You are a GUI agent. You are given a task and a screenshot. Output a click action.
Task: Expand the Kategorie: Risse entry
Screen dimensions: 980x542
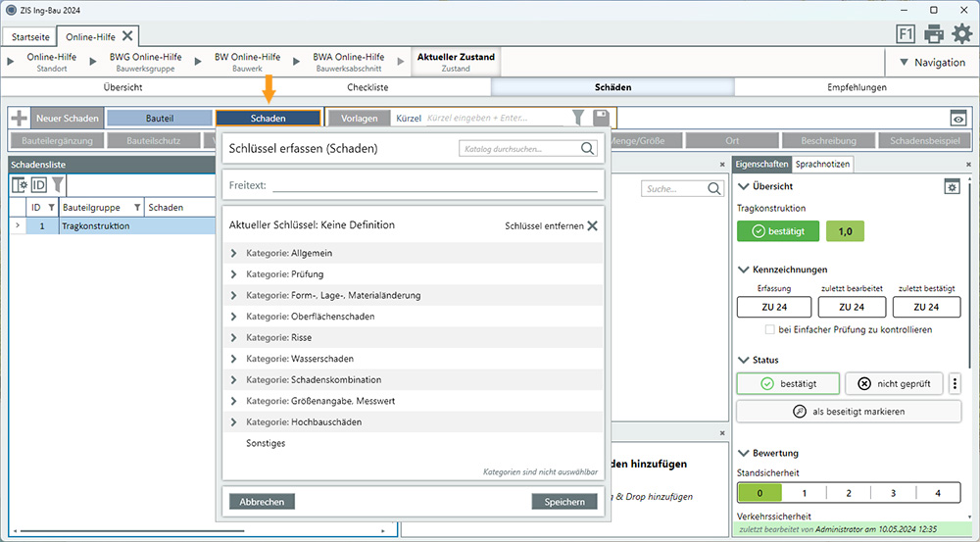[234, 337]
